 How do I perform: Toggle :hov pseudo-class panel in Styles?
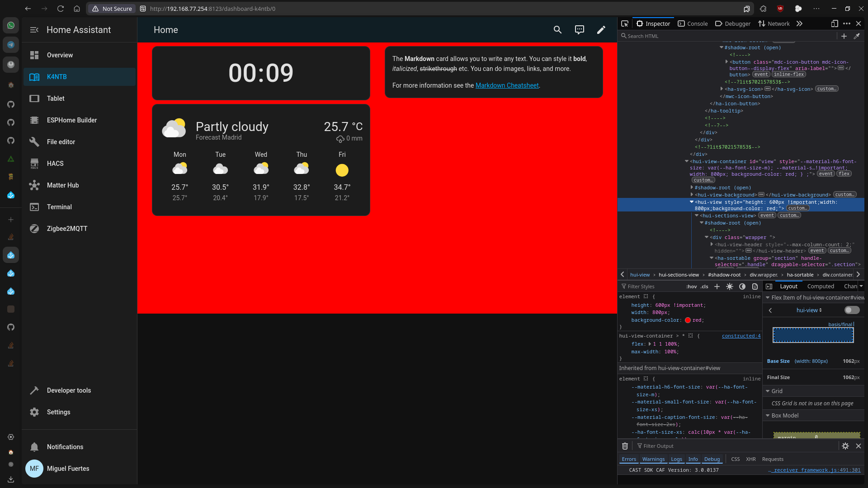(x=692, y=286)
